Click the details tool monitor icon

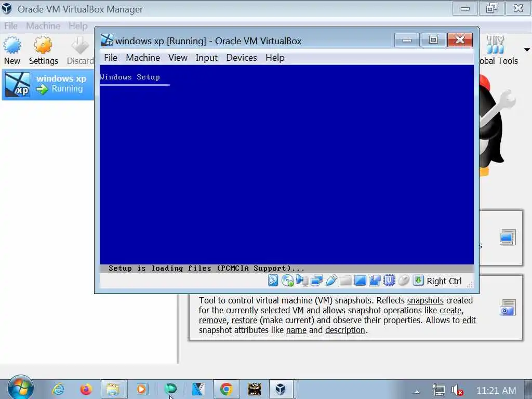click(508, 237)
